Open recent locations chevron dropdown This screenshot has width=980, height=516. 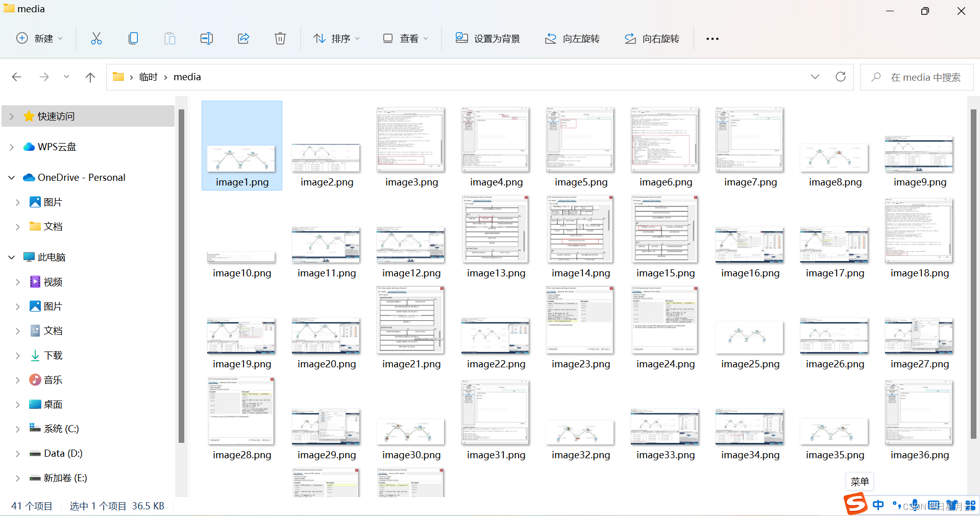click(66, 77)
